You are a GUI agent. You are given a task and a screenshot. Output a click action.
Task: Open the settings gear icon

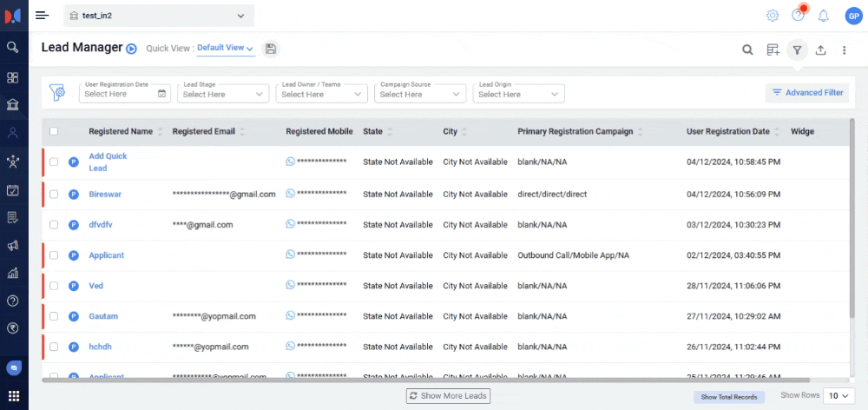point(772,16)
